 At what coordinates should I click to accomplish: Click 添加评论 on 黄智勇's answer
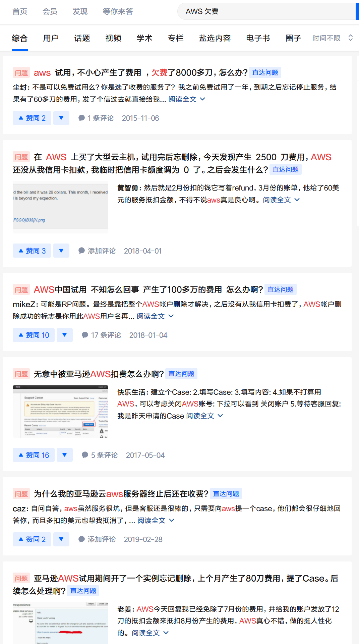[x=97, y=251]
